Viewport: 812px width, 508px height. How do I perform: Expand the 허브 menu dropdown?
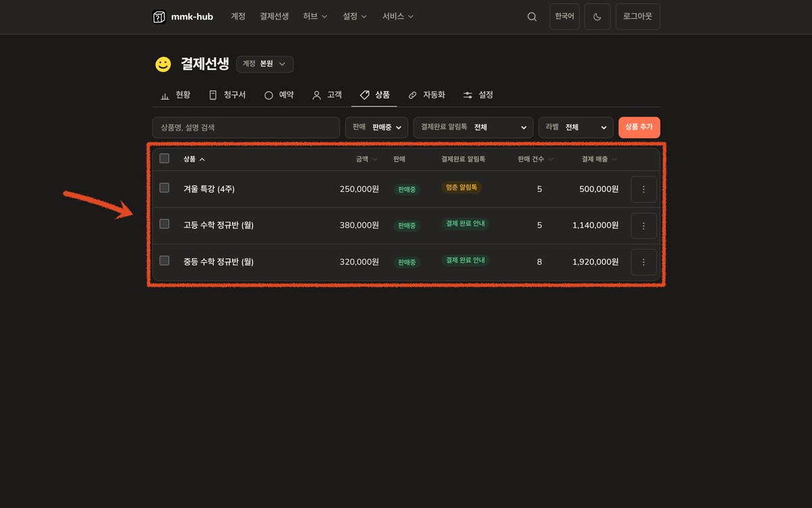315,16
